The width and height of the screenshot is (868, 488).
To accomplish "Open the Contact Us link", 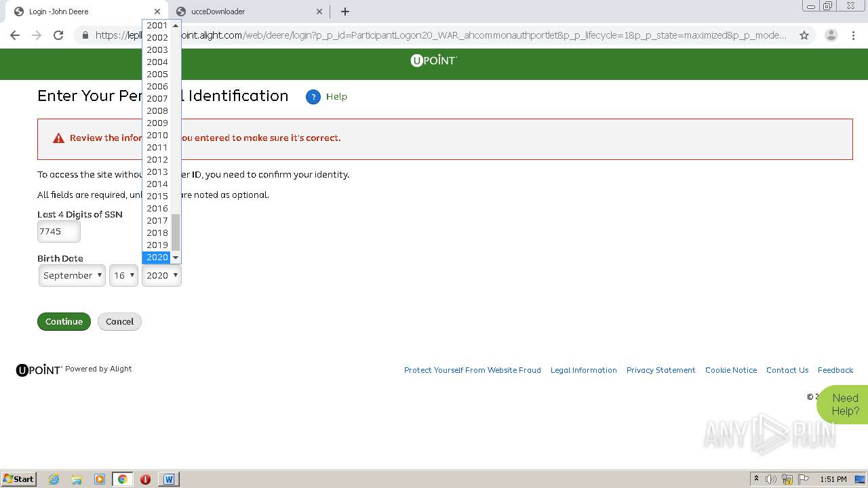I will click(787, 370).
